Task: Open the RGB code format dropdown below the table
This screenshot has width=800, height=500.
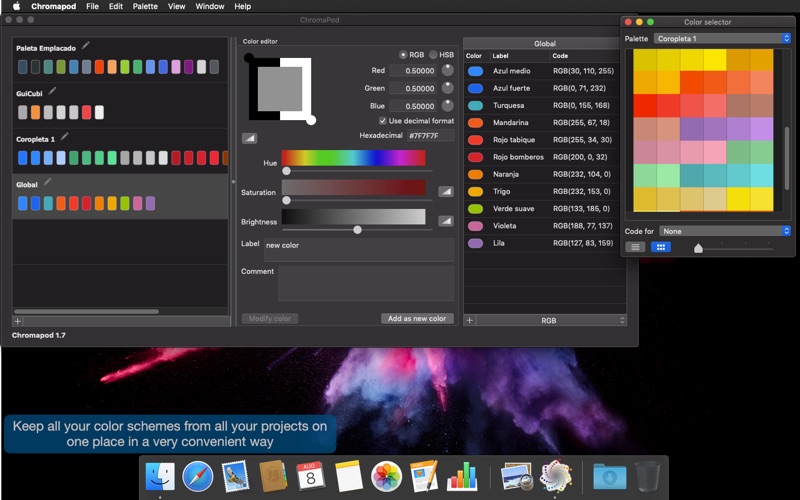Action: click(551, 320)
